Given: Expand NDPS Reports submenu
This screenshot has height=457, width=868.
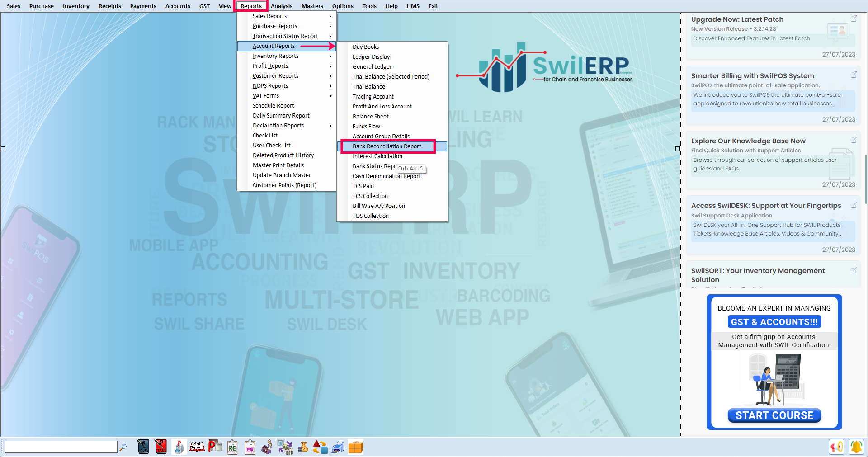Looking at the screenshot, I should pos(287,86).
